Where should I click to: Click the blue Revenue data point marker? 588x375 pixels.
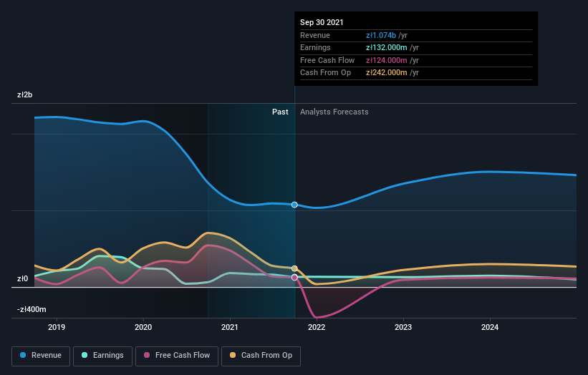[x=294, y=205]
